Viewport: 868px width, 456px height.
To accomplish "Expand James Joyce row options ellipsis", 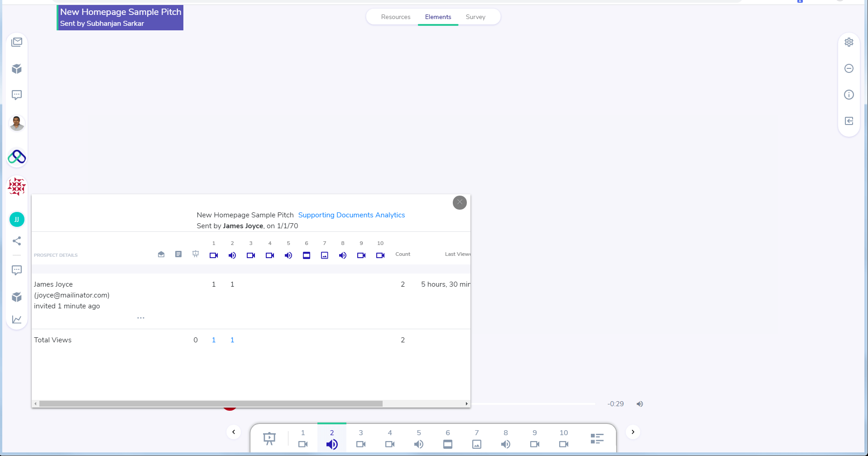I will tap(141, 318).
